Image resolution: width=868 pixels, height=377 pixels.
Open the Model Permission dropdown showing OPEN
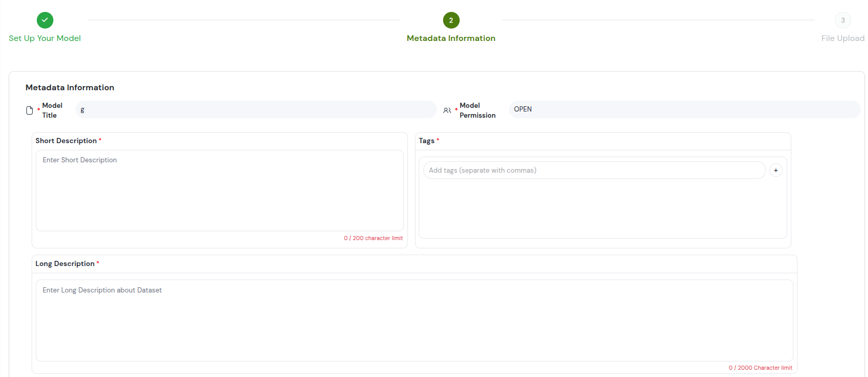(x=684, y=109)
